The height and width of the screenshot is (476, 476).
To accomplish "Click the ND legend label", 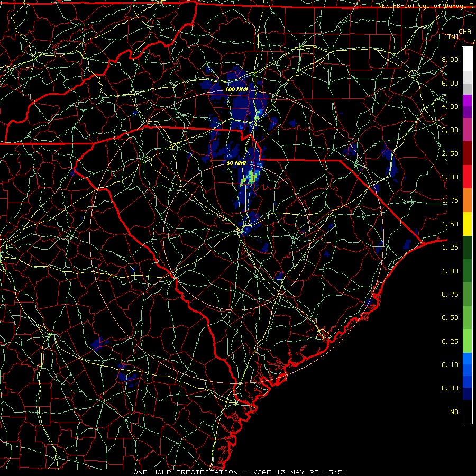I will [x=454, y=412].
